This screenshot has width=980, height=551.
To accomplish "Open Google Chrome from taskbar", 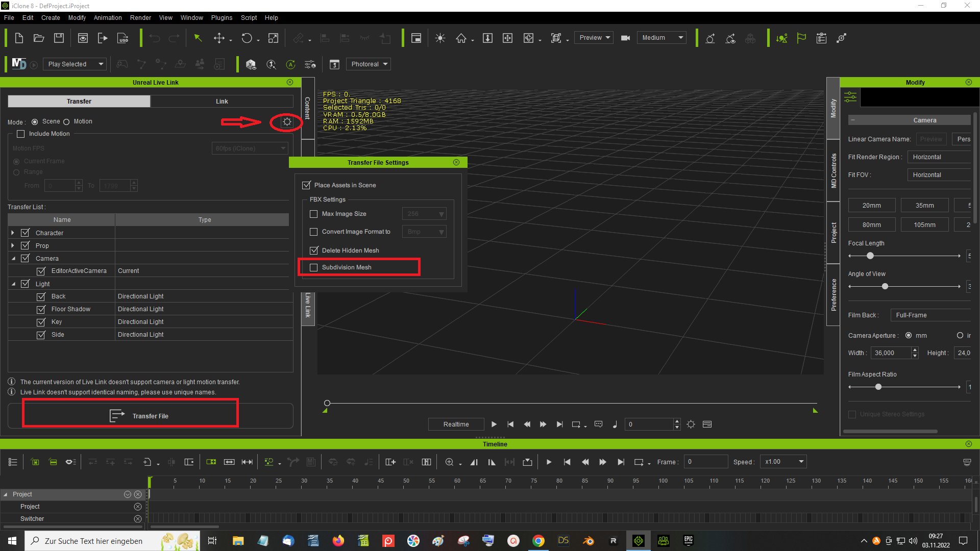I will click(538, 541).
